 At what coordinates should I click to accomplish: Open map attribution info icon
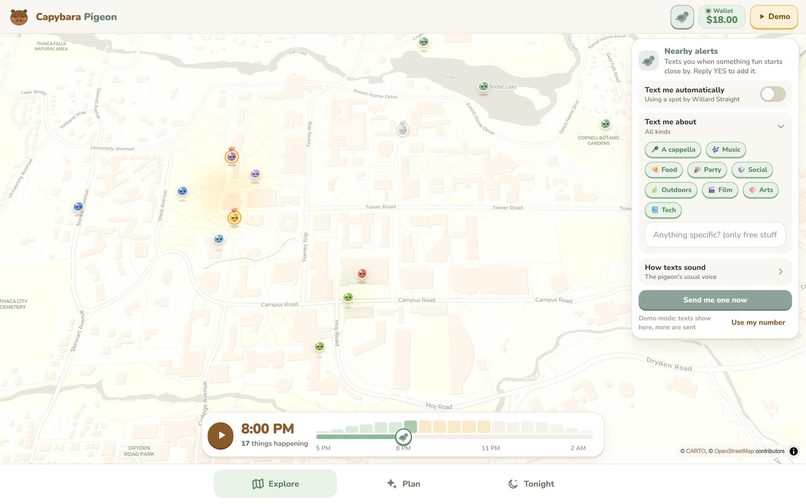pos(794,451)
